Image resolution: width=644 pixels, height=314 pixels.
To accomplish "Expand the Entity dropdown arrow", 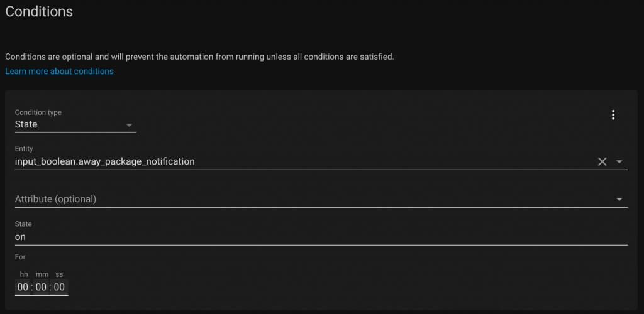I will [619, 162].
